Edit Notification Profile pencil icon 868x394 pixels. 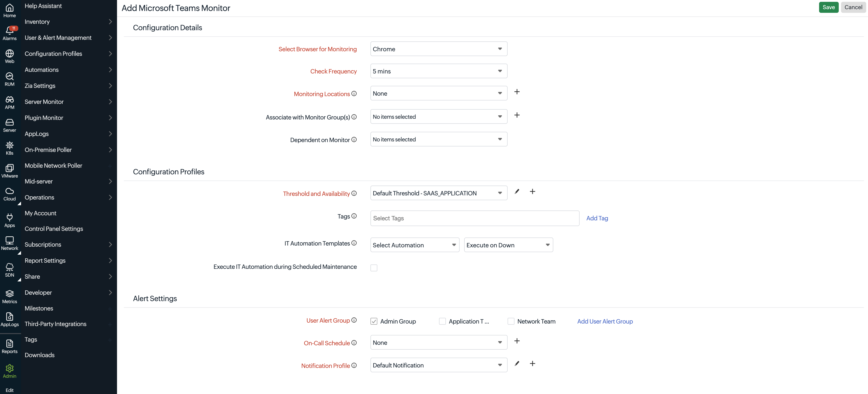(517, 364)
